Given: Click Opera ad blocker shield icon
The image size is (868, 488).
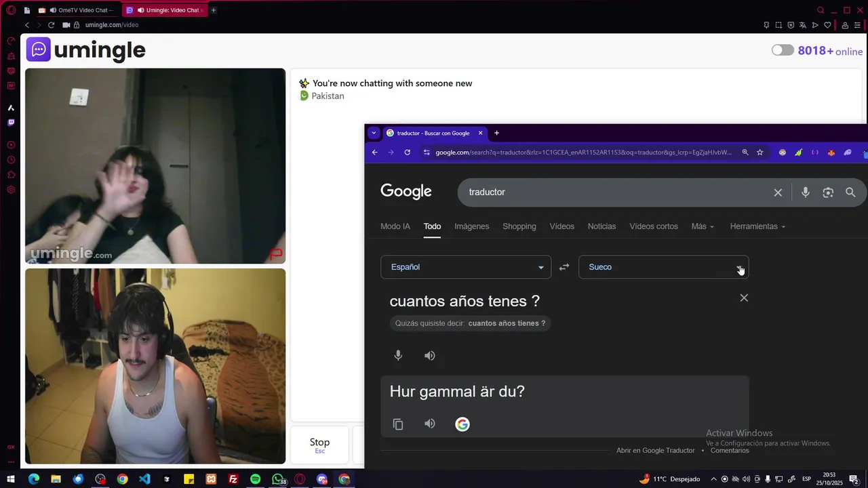Looking at the screenshot, I should pyautogui.click(x=791, y=25).
